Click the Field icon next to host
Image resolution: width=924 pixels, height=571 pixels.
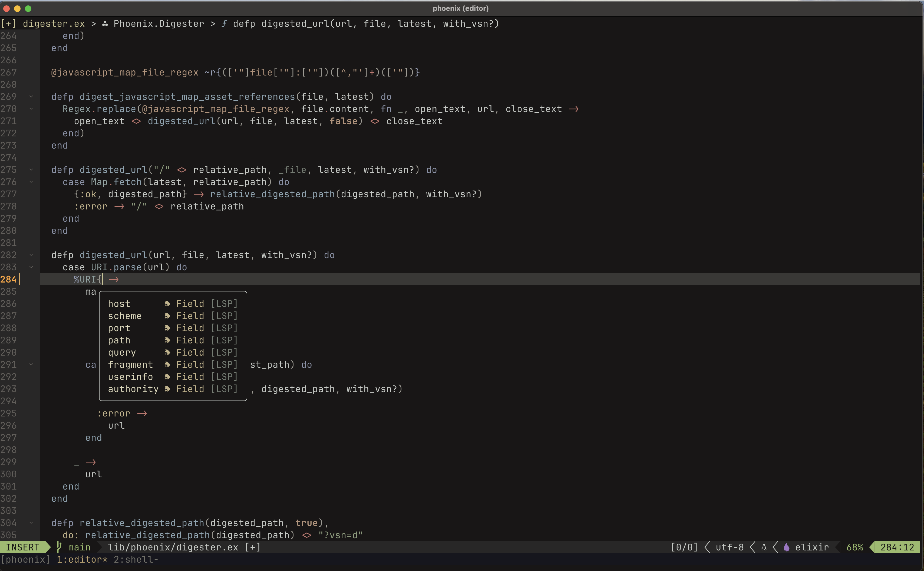(x=167, y=304)
